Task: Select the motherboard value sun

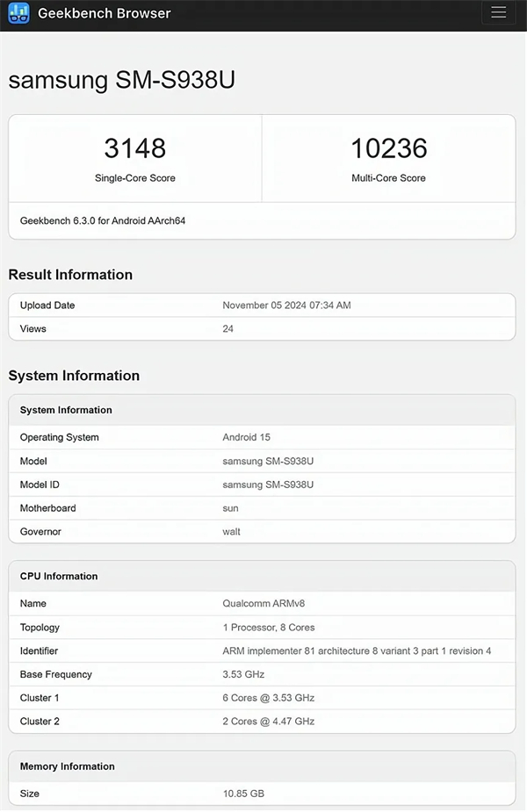Action: tap(231, 508)
